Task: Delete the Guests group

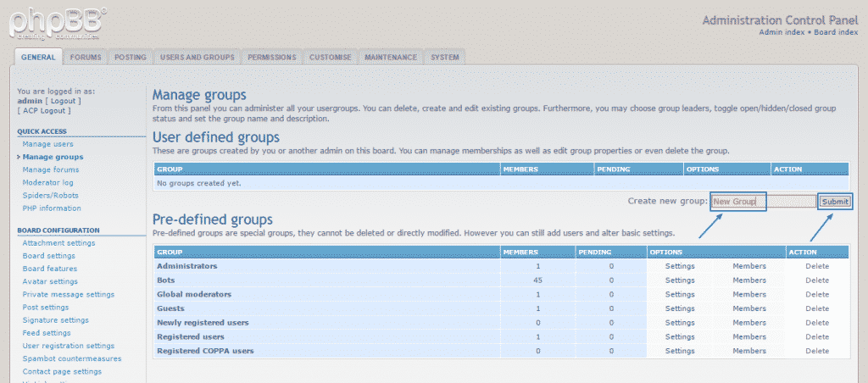Action: point(817,308)
